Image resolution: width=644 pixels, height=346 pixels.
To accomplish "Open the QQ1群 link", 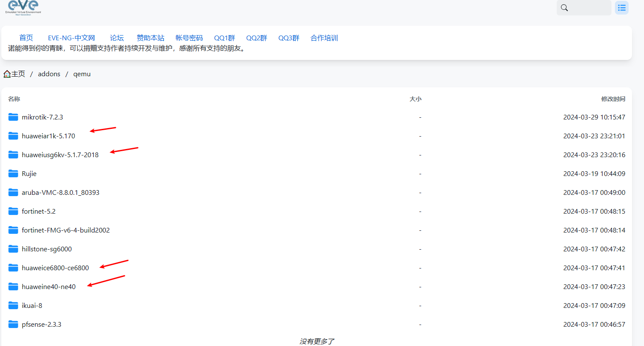I will pyautogui.click(x=225, y=38).
